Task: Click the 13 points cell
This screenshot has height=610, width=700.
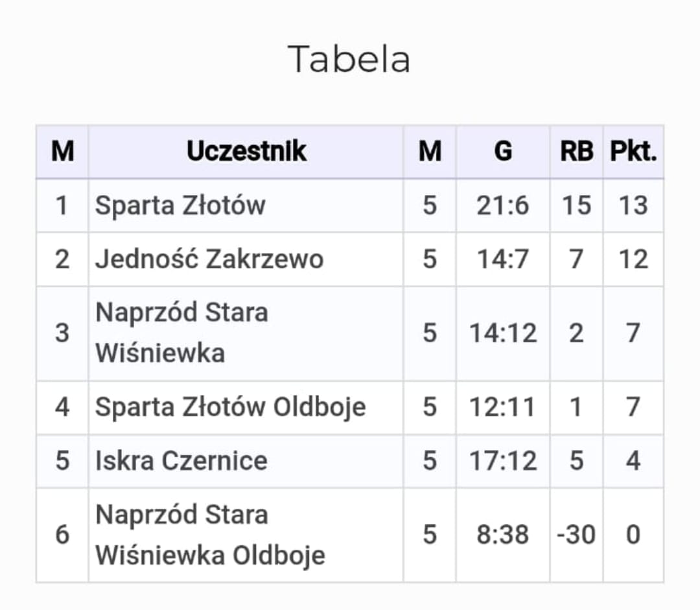Action: (633, 205)
